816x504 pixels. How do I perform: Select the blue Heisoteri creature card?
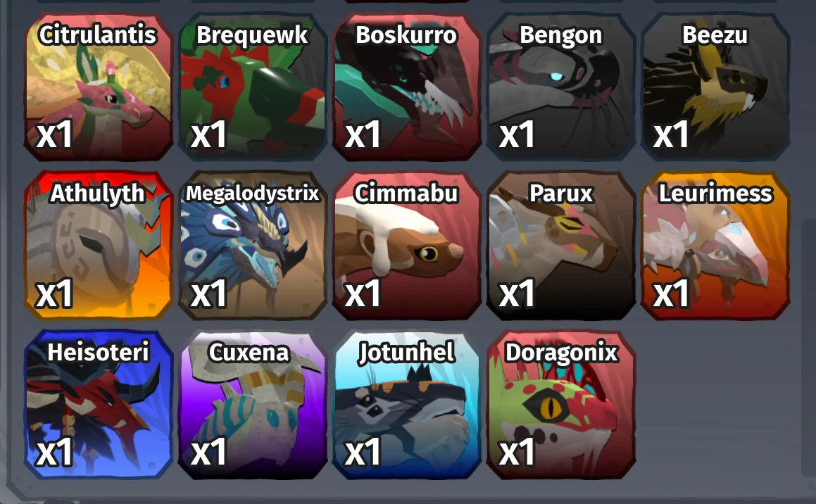(x=99, y=404)
